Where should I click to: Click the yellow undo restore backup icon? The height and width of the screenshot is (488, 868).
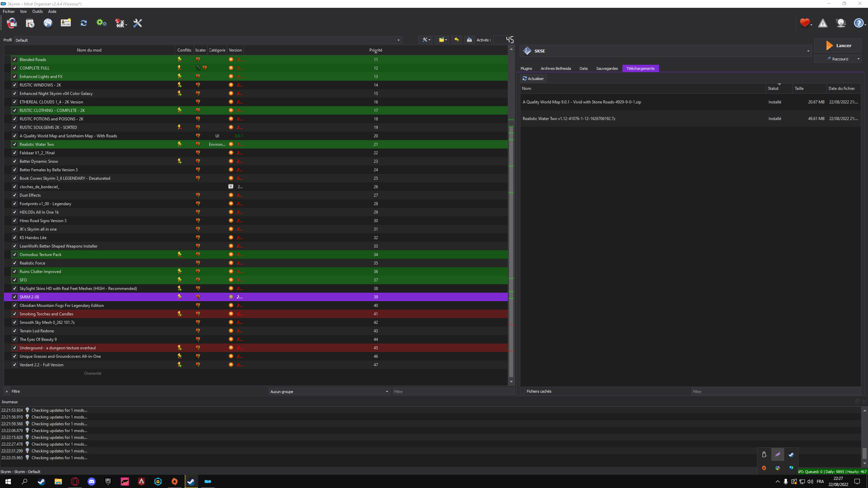click(x=457, y=40)
